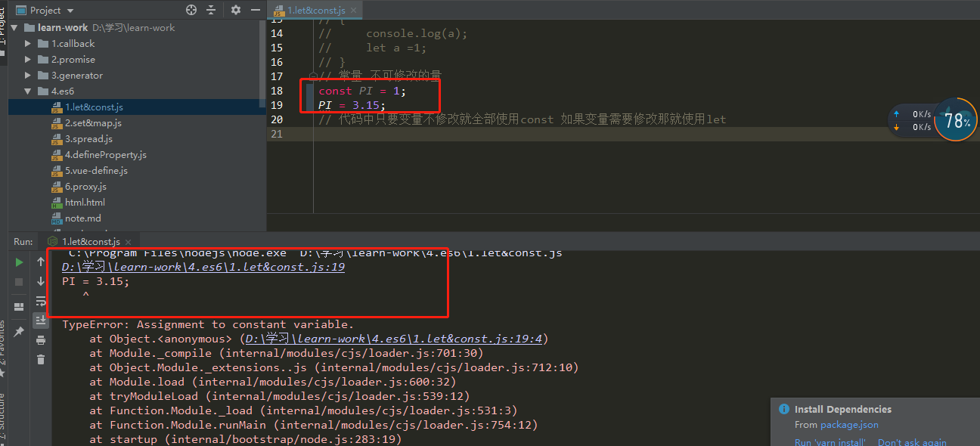
Task: Print the Run console output
Action: [x=41, y=341]
